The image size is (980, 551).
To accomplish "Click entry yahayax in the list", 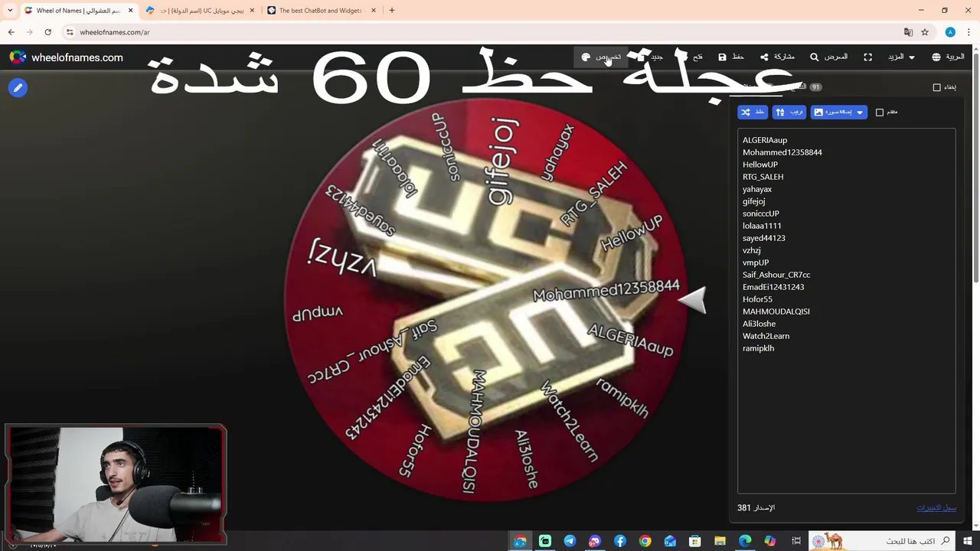I will pos(756,189).
